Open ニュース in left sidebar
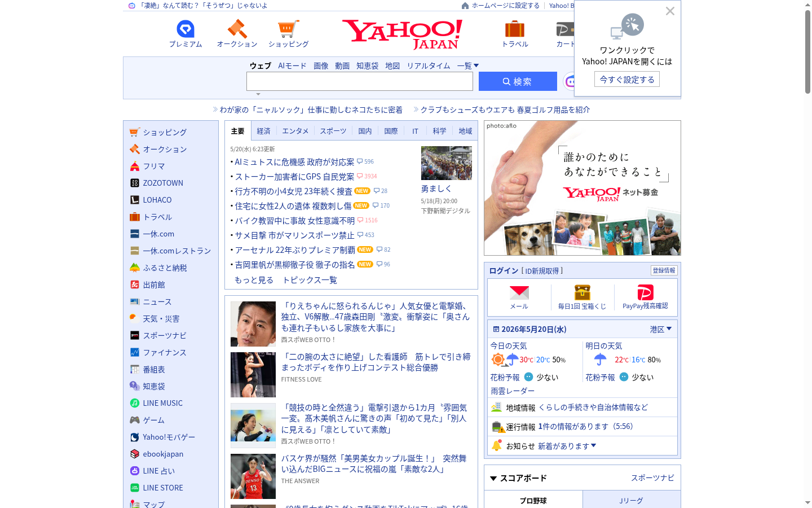Image resolution: width=812 pixels, height=508 pixels. (x=157, y=301)
